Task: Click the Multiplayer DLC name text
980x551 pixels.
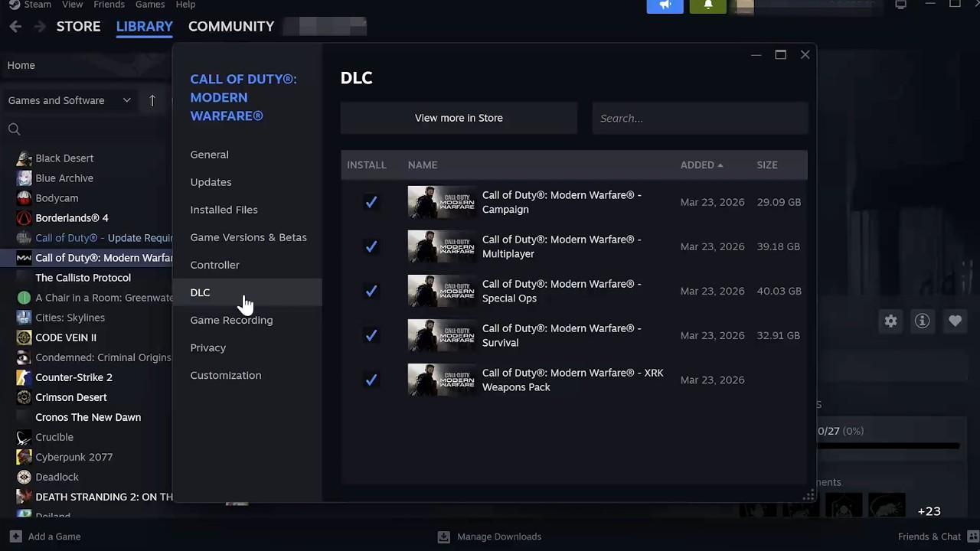Action: (x=562, y=246)
